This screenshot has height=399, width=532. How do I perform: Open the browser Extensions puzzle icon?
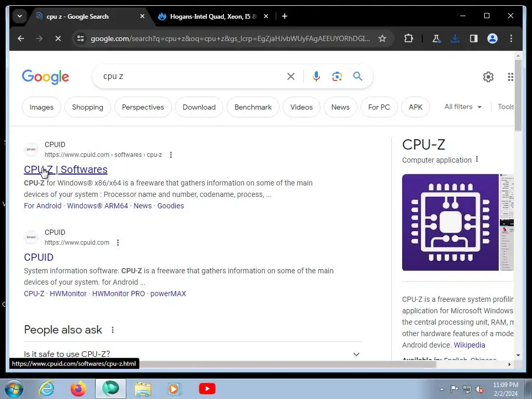(408, 38)
